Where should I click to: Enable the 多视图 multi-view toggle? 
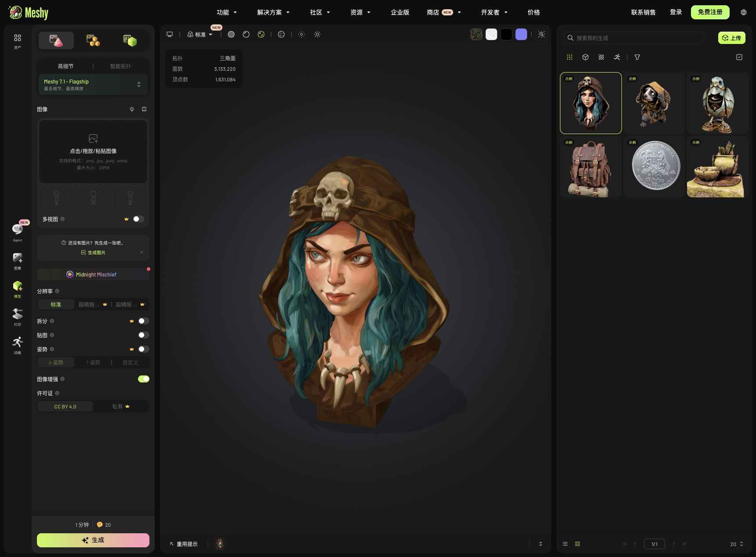(x=138, y=219)
